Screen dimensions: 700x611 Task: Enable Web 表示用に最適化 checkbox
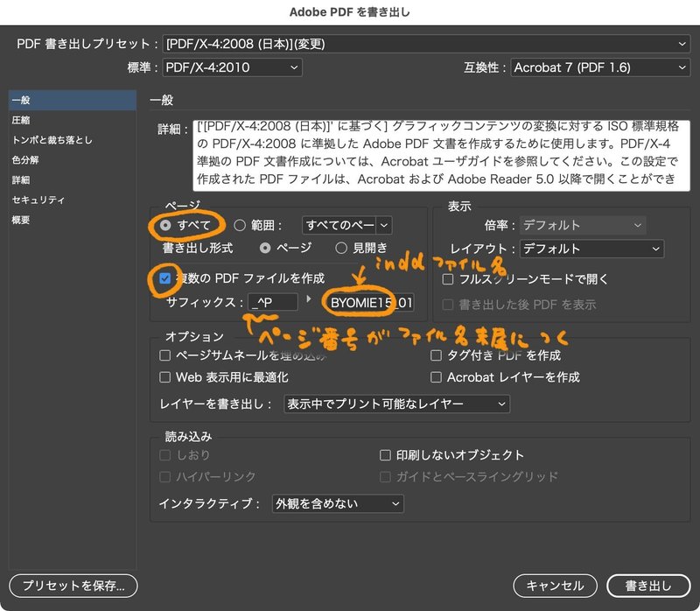click(x=165, y=377)
